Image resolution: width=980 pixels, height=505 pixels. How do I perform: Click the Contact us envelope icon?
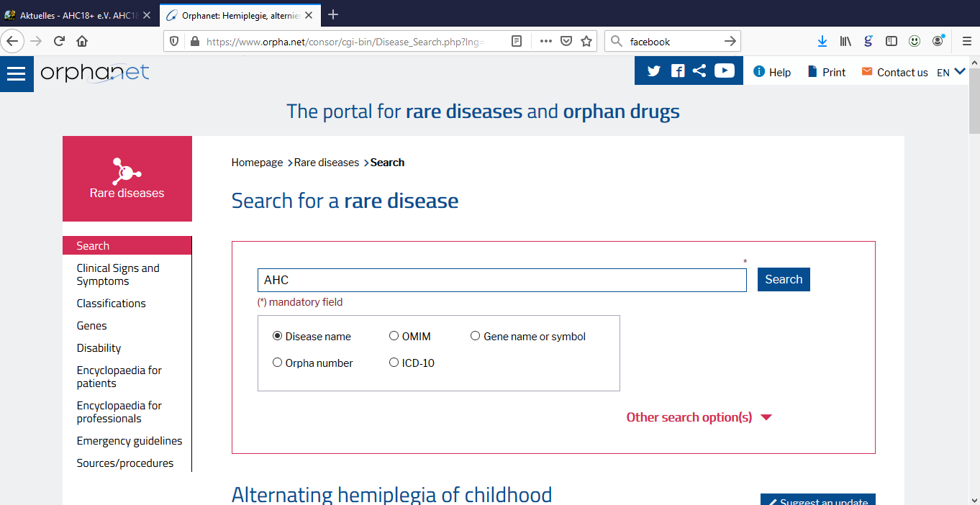point(867,71)
